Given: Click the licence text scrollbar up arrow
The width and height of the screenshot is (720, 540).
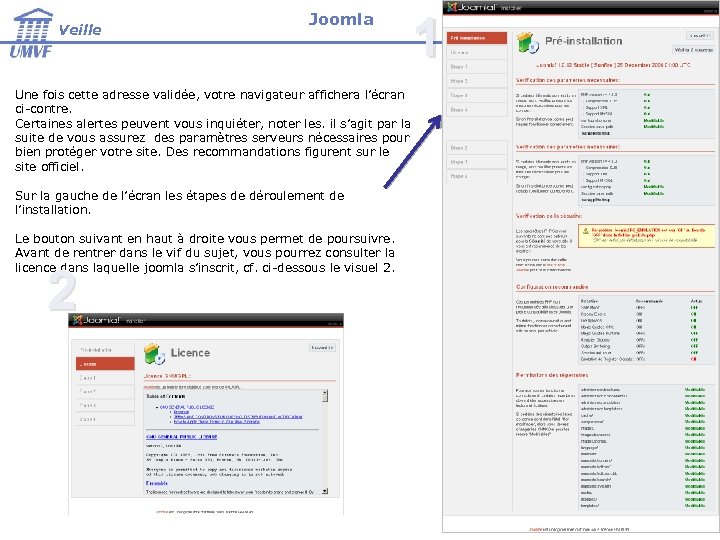Looking at the screenshot, I should pos(325,393).
